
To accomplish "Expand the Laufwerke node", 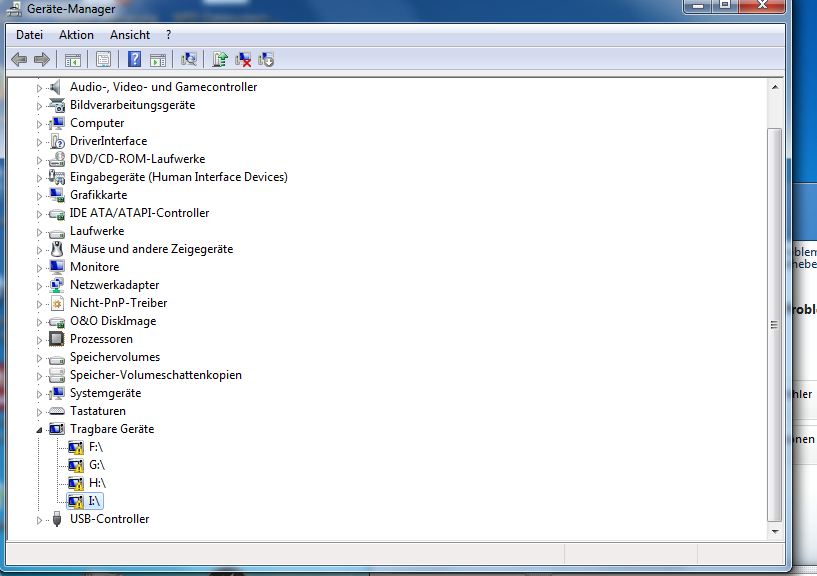I will click(x=39, y=232).
